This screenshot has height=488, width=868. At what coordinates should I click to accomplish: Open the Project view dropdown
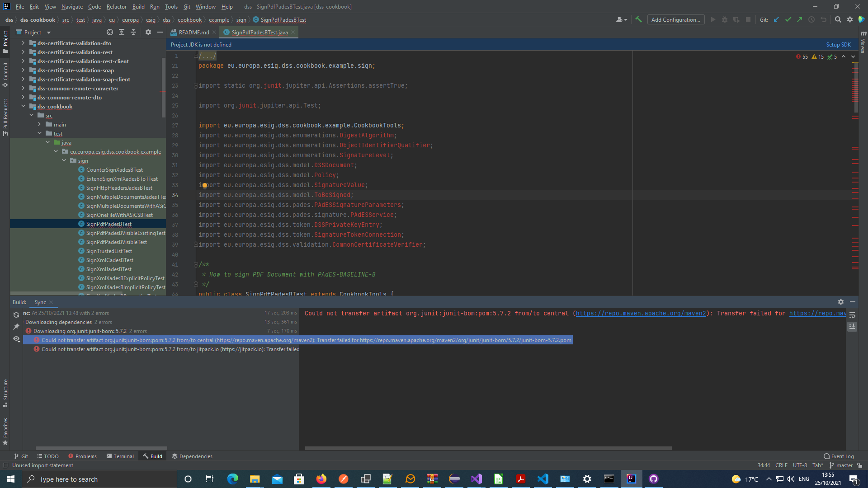[48, 33]
